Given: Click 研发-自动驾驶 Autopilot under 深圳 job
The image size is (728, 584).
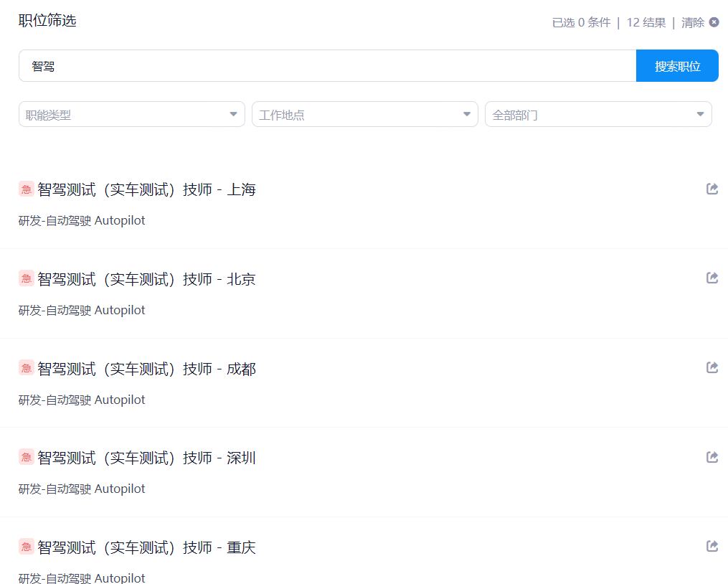Looking at the screenshot, I should [x=82, y=489].
